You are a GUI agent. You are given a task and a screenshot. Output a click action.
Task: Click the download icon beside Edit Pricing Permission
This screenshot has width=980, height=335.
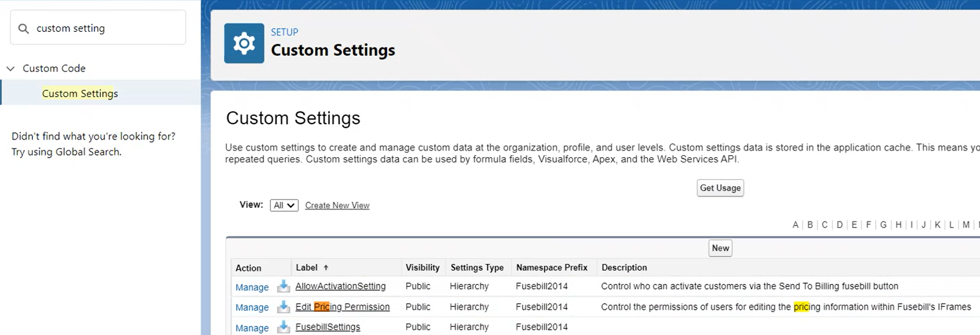click(x=283, y=307)
